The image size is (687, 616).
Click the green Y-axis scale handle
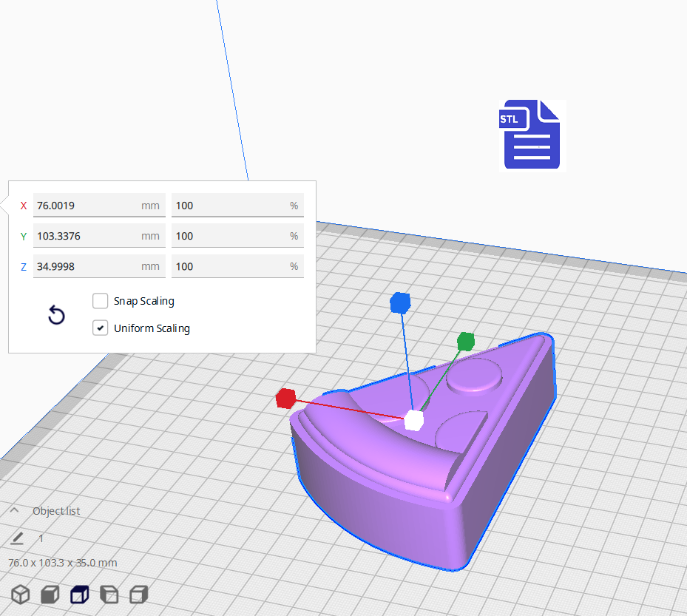(x=465, y=341)
